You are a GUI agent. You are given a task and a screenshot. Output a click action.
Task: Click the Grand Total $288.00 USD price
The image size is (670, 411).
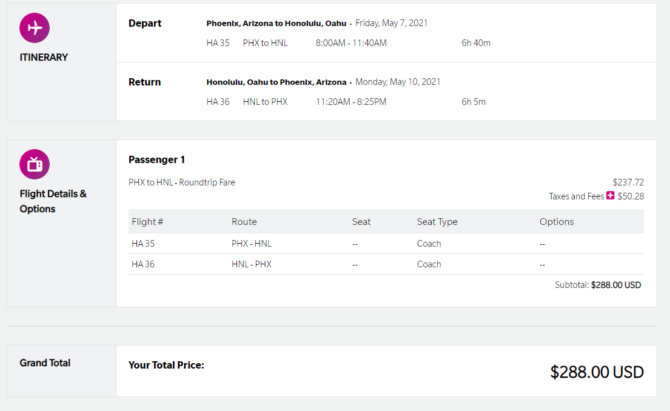tap(597, 372)
